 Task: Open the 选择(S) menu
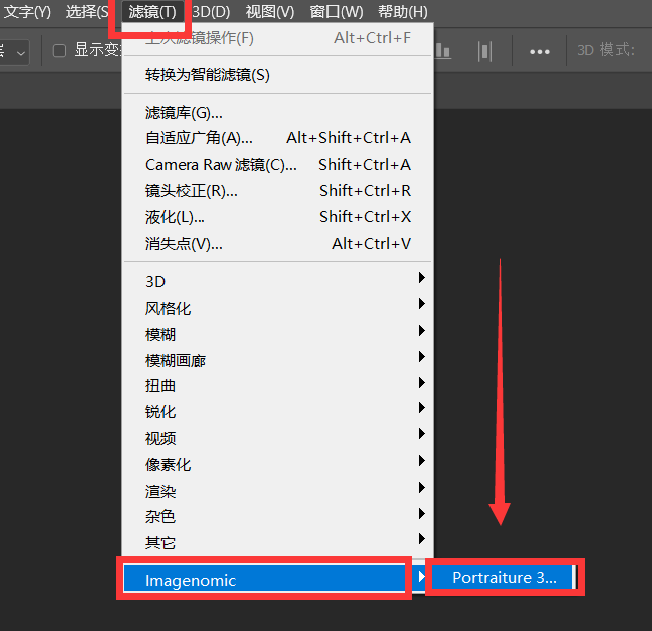(86, 12)
